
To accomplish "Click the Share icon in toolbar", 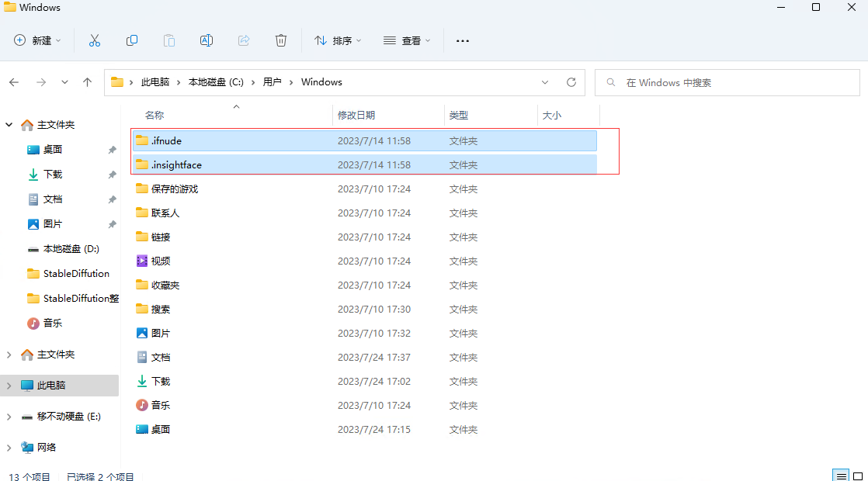I will point(244,40).
